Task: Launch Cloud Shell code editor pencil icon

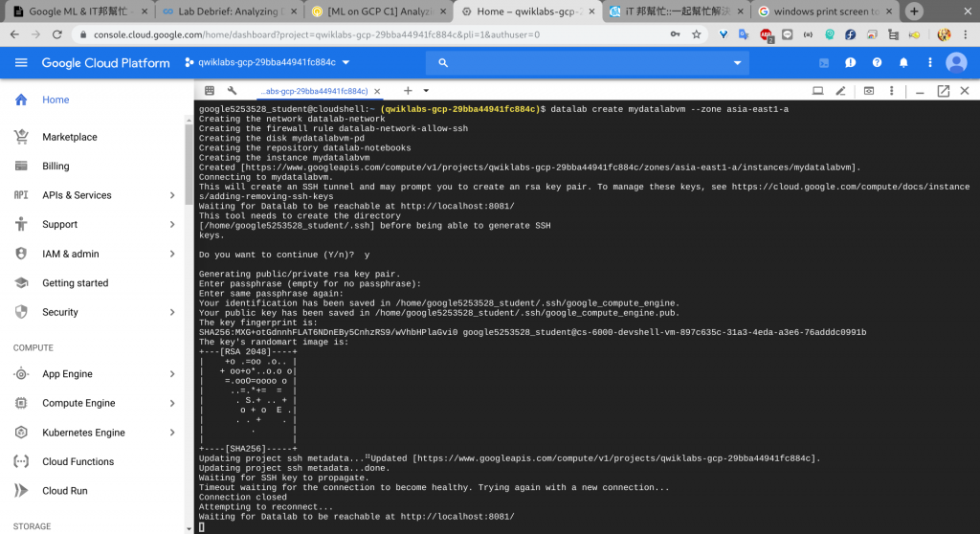Action: pyautogui.click(x=840, y=91)
